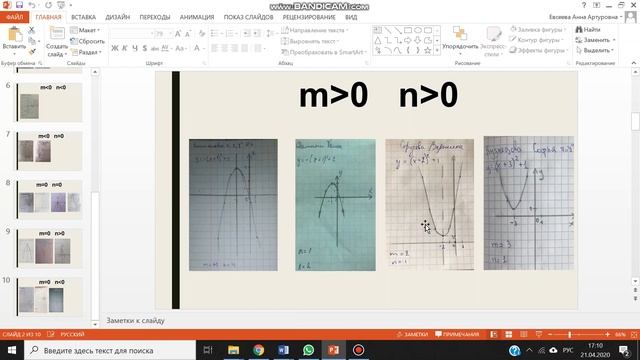The image size is (640, 360).
Task: Start slideshow from quick access toolbar icon
Action: coord(61,5)
